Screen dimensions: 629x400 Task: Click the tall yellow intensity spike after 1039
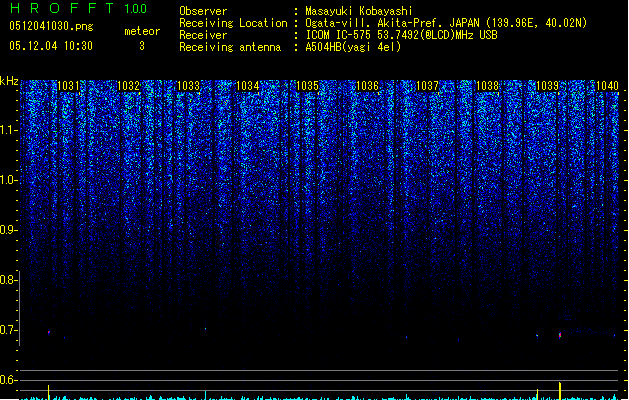tap(560, 391)
